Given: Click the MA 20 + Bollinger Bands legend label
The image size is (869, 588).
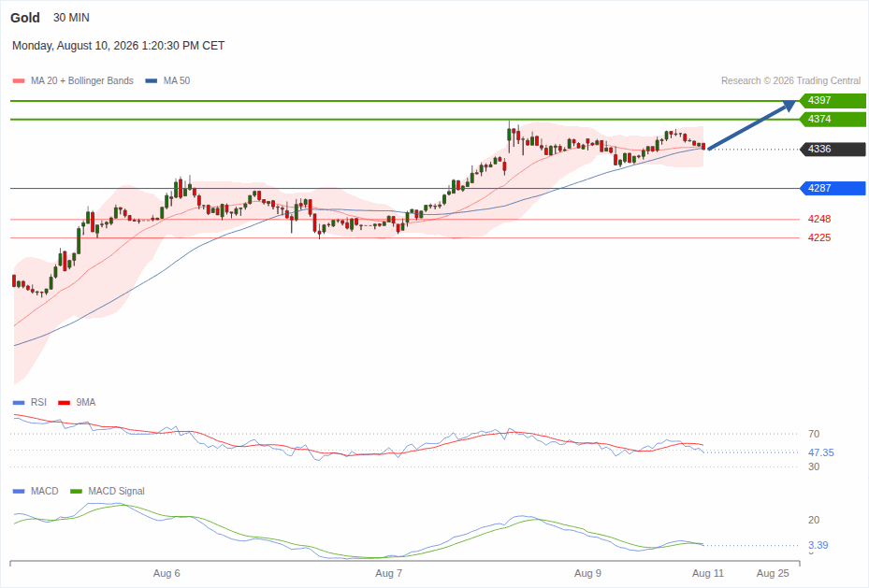Looking at the screenshot, I should point(82,80).
